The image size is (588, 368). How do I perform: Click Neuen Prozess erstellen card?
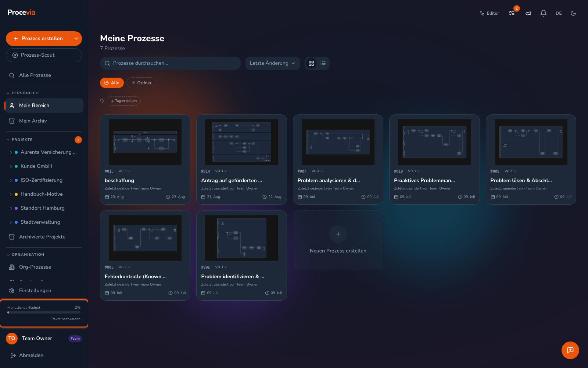pos(338,240)
